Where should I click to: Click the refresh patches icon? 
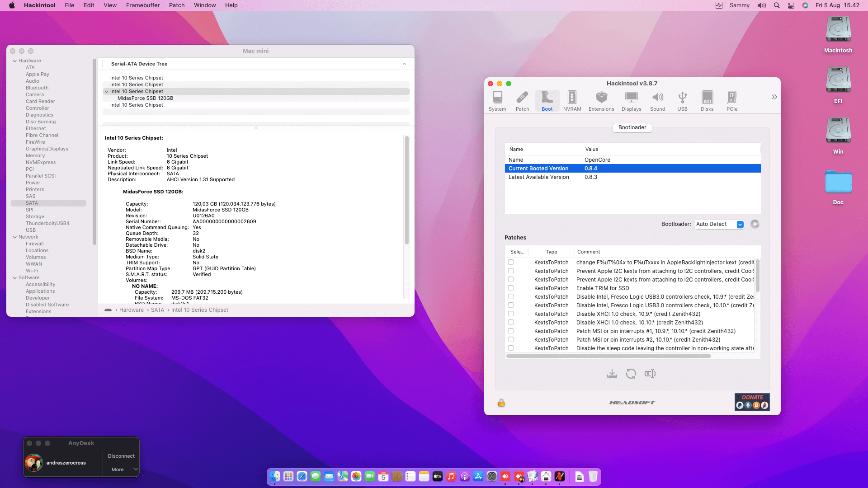pos(631,374)
